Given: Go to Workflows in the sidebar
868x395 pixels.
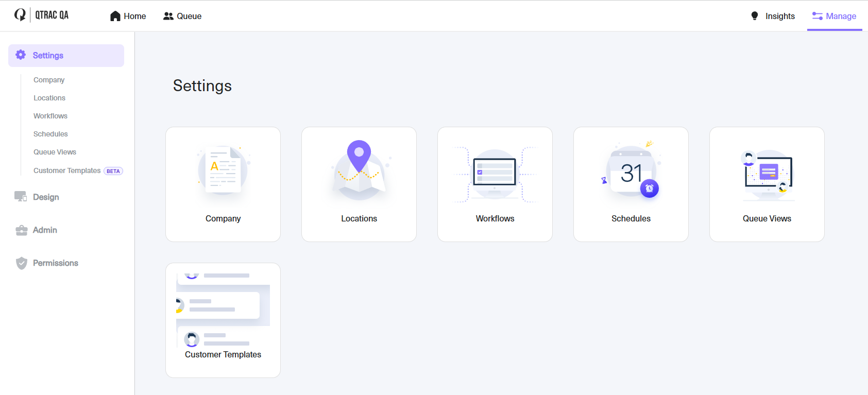Looking at the screenshot, I should pos(50,116).
